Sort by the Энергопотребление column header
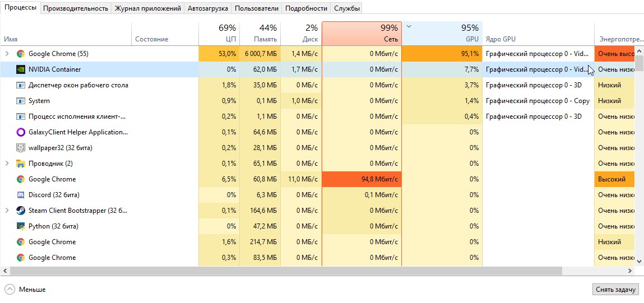Image resolution: width=644 pixels, height=303 pixels. [x=619, y=34]
